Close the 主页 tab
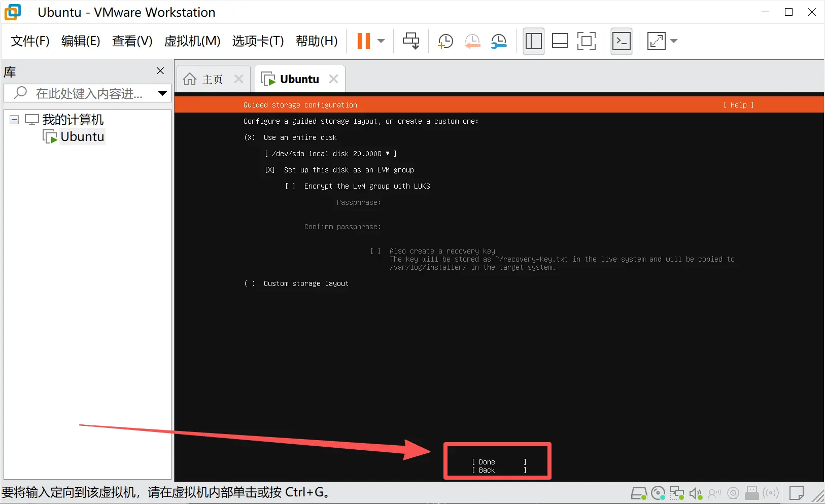The image size is (825, 504). point(239,79)
